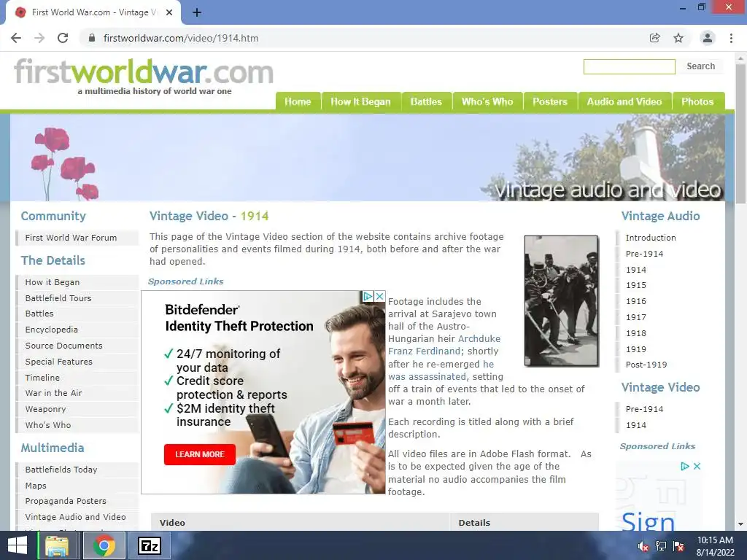Close the right sidebar ad with X
747x560 pixels.
697,466
